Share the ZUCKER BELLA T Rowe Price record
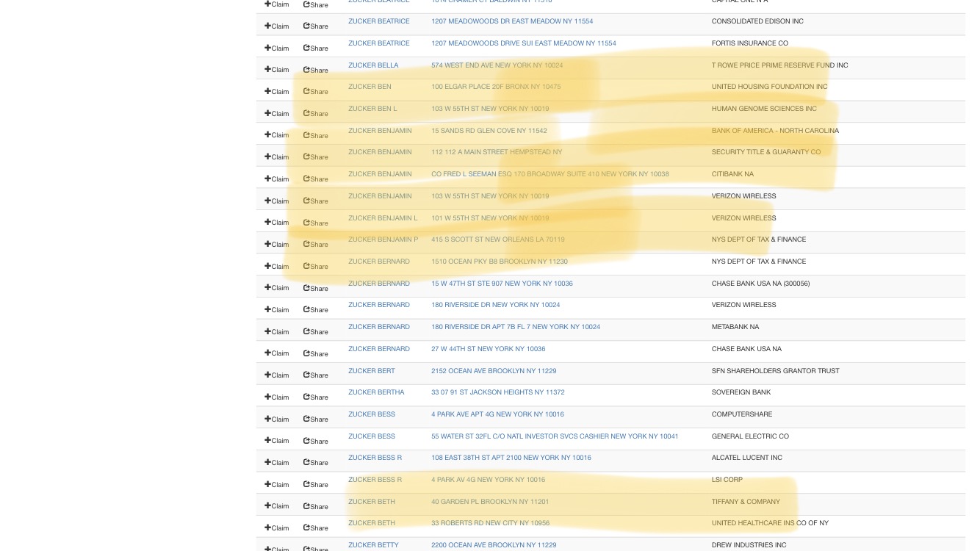The width and height of the screenshot is (980, 551). tap(316, 70)
